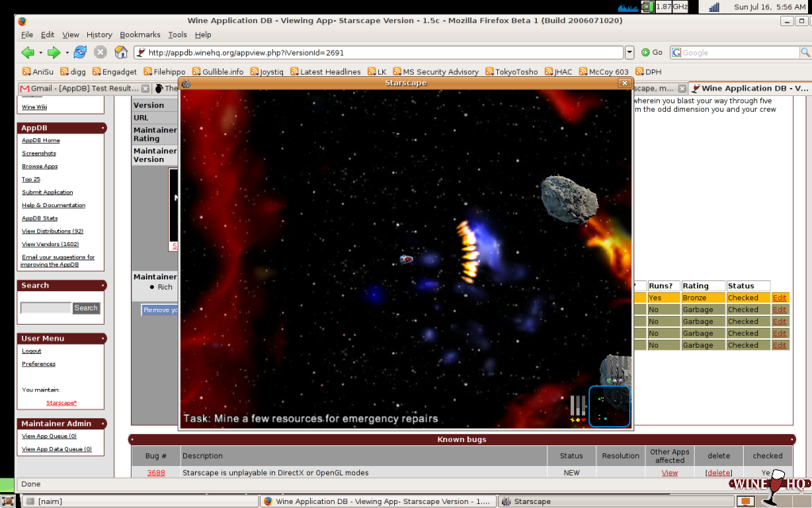Open the Joystiq bookmark feed
Screen dimensions: 812x508
pos(266,72)
